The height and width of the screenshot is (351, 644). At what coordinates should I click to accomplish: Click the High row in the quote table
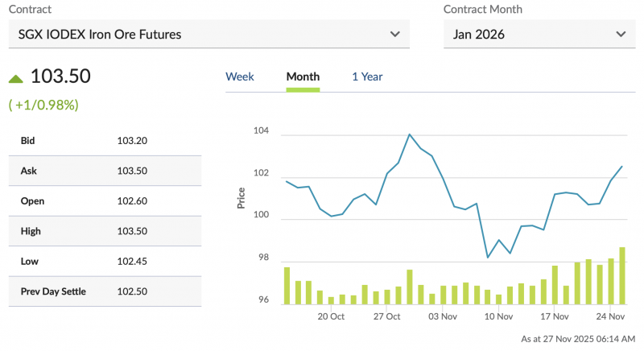pos(105,231)
